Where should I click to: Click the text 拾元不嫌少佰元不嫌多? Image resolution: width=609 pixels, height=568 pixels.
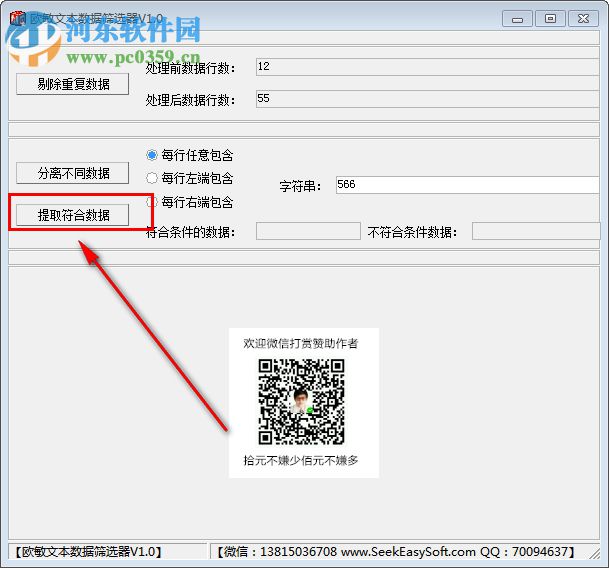(301, 461)
